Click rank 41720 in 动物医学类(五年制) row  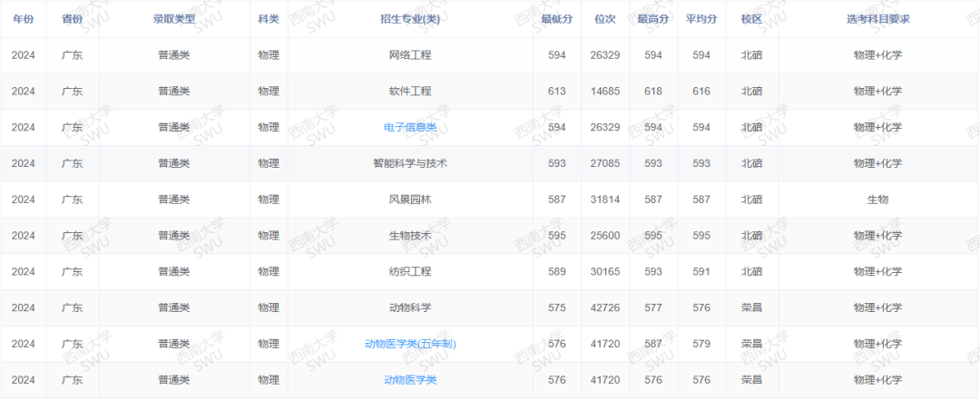[x=605, y=344]
